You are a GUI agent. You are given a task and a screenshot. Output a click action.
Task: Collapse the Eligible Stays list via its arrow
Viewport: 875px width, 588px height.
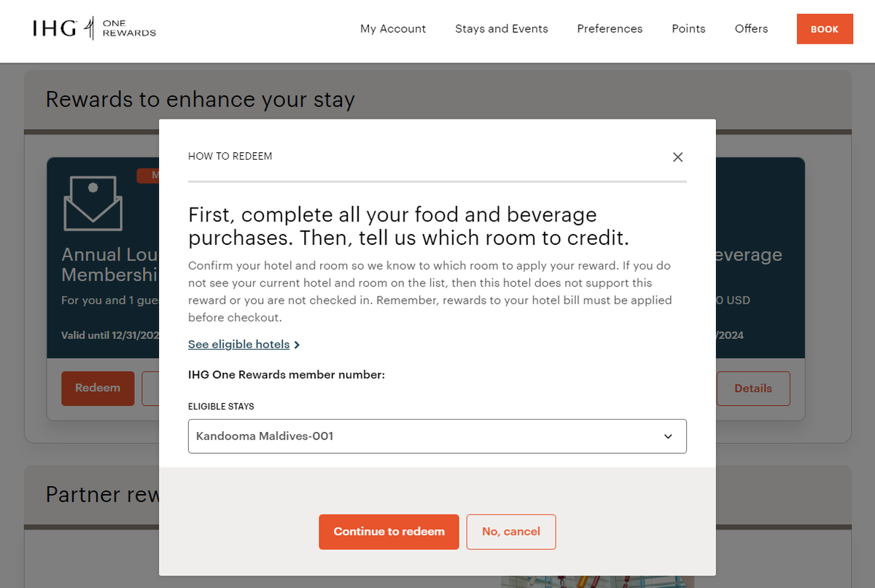(x=668, y=436)
